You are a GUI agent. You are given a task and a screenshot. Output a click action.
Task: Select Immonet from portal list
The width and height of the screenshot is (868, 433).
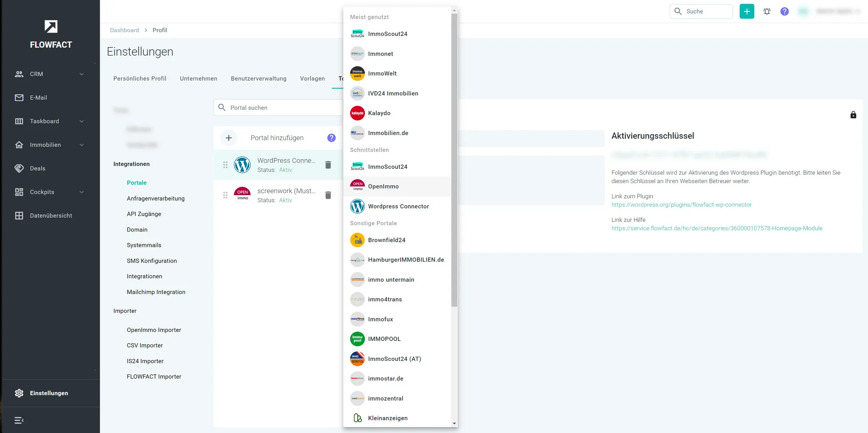397,54
